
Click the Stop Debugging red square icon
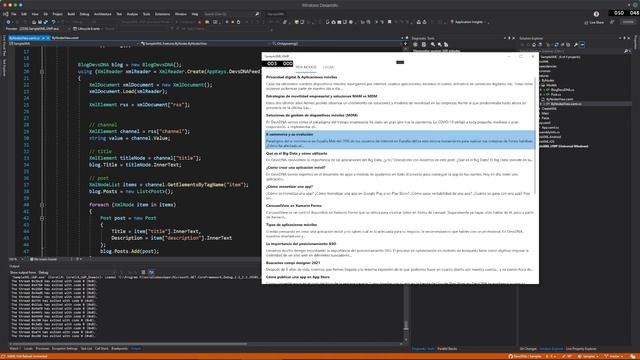[199, 22]
